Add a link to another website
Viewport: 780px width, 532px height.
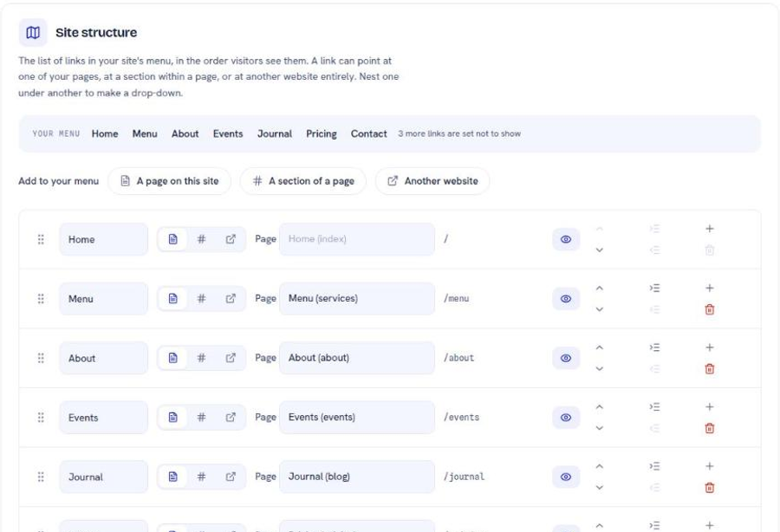coord(432,181)
